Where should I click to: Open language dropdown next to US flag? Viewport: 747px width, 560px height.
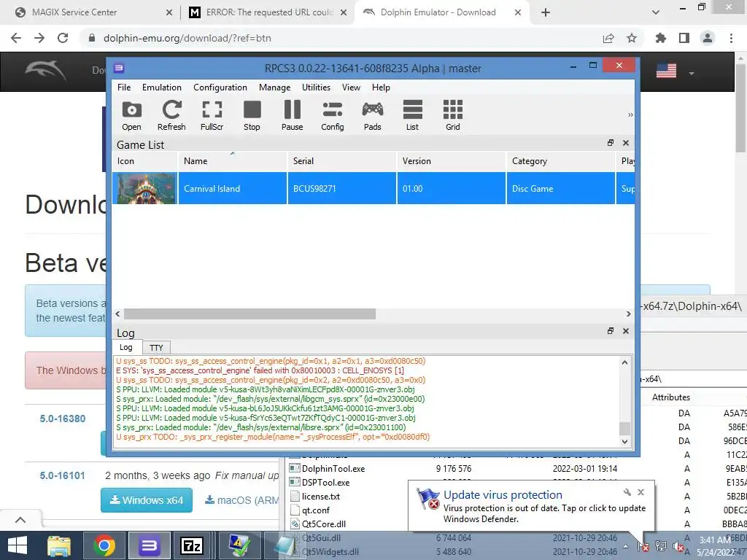pyautogui.click(x=692, y=74)
